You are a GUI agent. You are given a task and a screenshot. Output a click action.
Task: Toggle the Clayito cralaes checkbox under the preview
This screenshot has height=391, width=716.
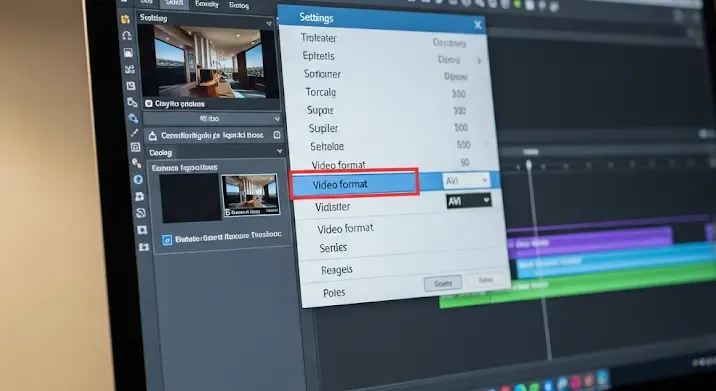(x=148, y=104)
